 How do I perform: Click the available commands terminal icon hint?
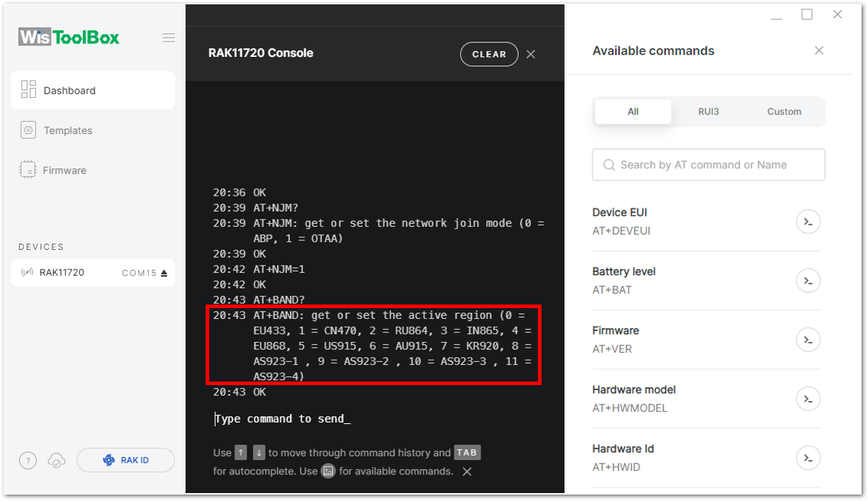coord(328,471)
